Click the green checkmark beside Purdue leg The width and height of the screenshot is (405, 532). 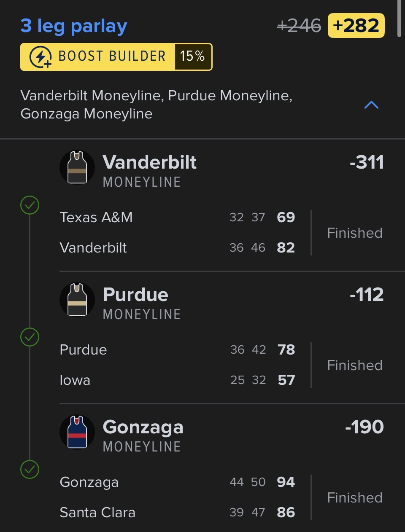30,337
